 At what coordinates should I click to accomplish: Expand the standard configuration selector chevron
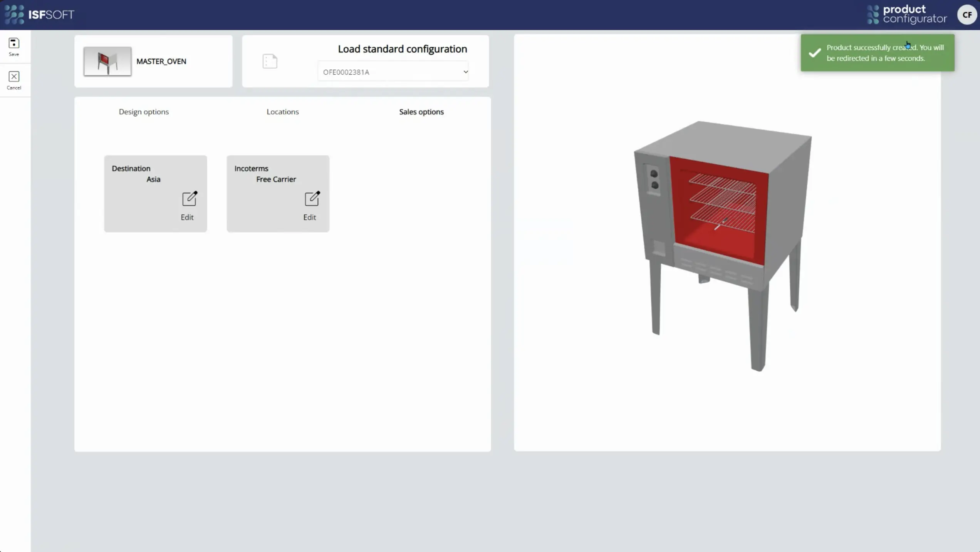[465, 72]
